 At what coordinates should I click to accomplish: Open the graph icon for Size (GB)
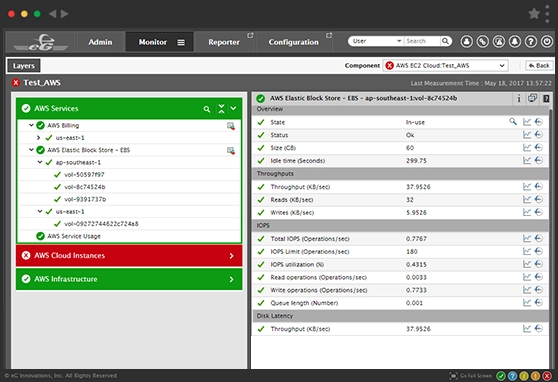point(527,148)
